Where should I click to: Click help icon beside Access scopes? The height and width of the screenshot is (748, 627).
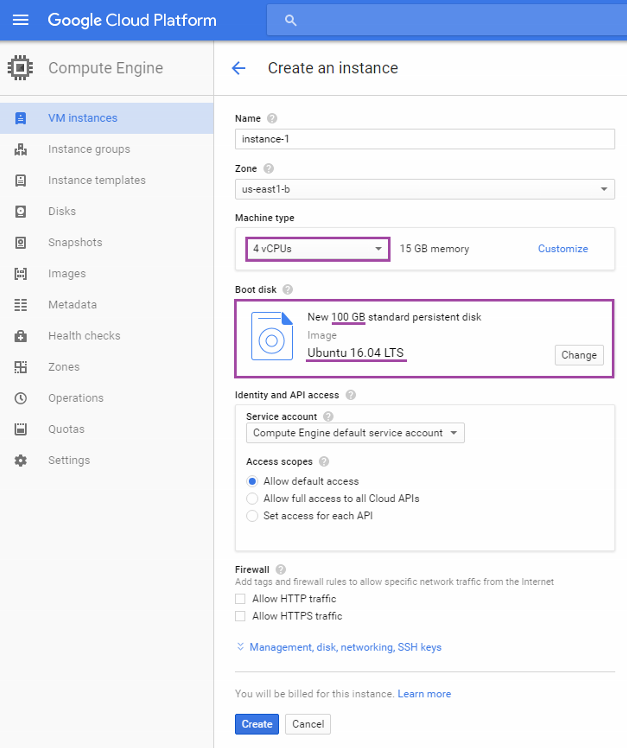click(324, 461)
